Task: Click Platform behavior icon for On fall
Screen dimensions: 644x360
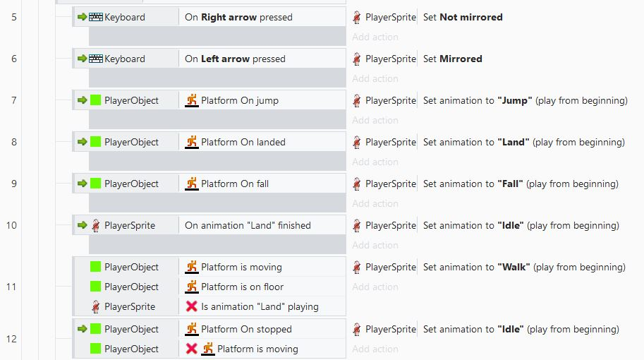Action: 191,184
